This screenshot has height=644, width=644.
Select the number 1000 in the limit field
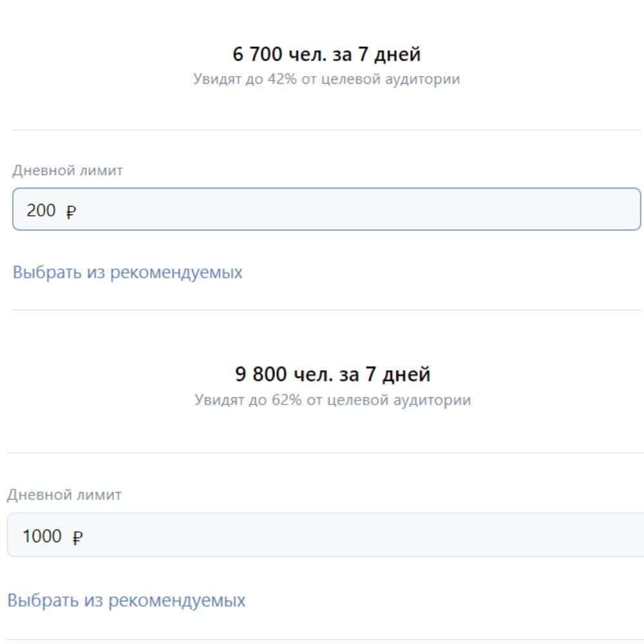[x=43, y=536]
